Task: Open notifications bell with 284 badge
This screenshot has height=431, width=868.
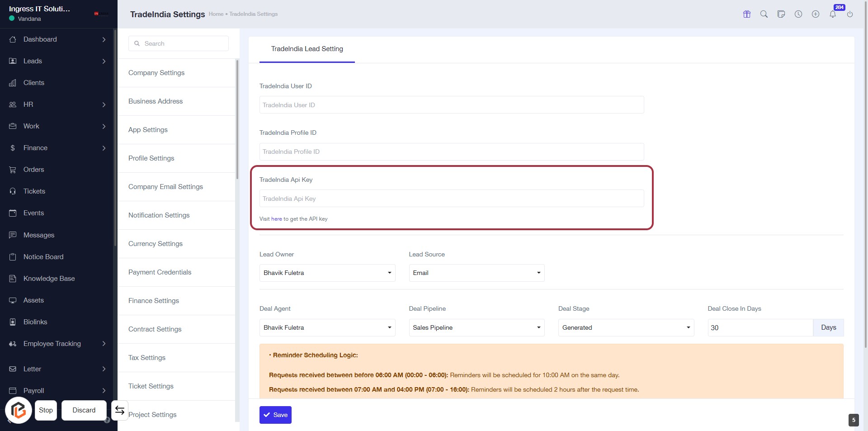Action: (833, 14)
